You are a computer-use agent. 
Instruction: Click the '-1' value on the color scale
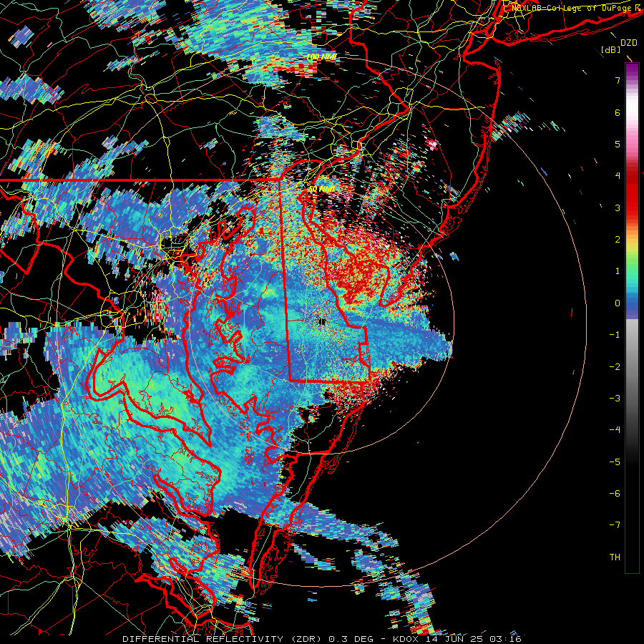tap(615, 335)
